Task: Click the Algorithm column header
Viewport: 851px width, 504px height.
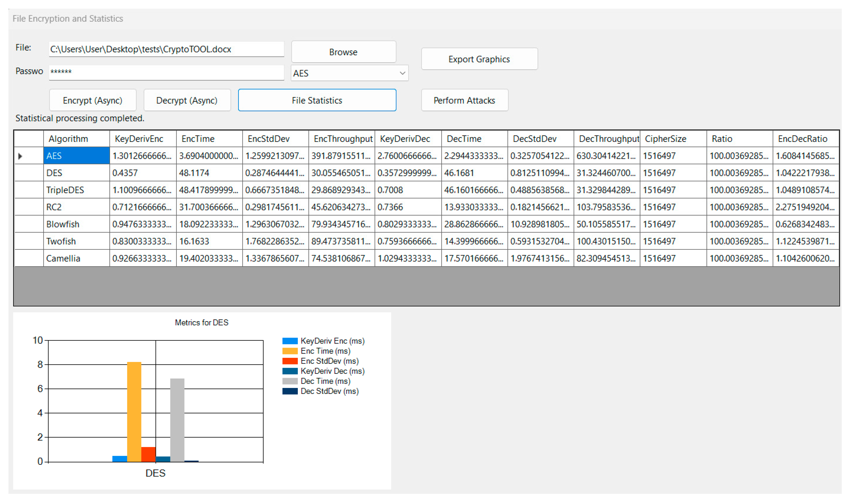Action: 76,139
